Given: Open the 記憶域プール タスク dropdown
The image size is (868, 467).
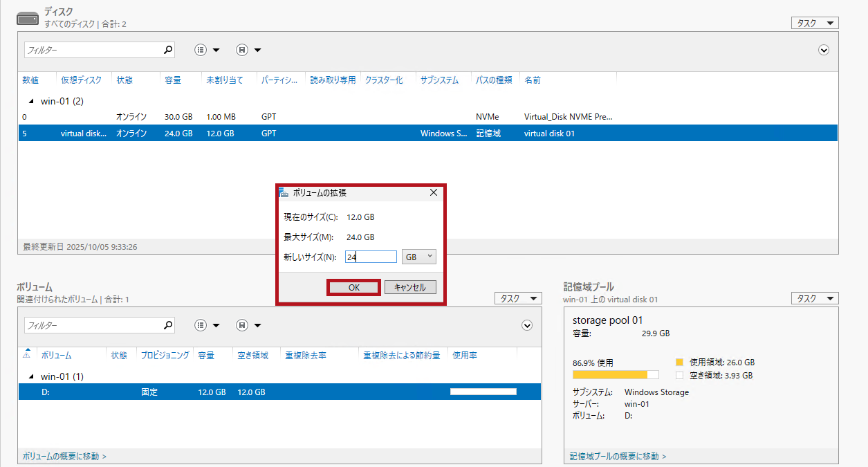Looking at the screenshot, I should click(x=814, y=298).
